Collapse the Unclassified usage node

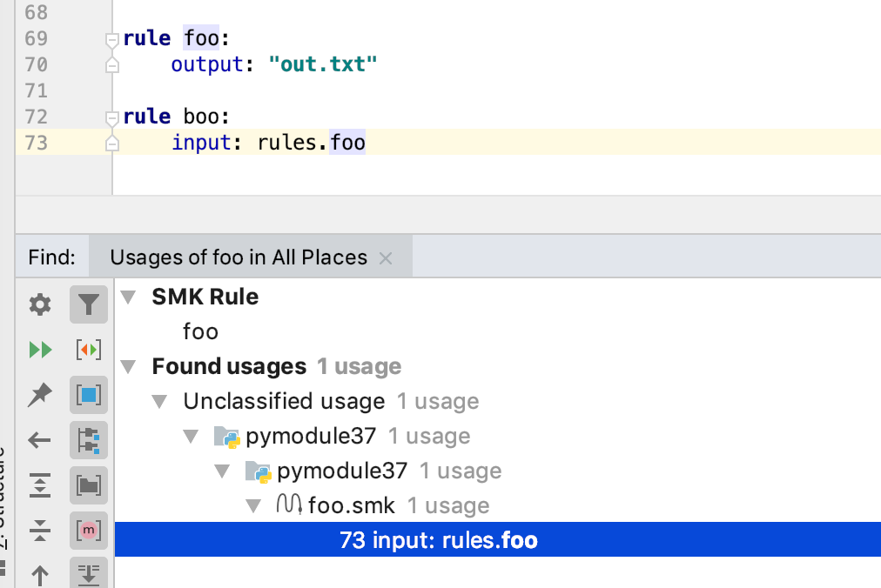[159, 401]
